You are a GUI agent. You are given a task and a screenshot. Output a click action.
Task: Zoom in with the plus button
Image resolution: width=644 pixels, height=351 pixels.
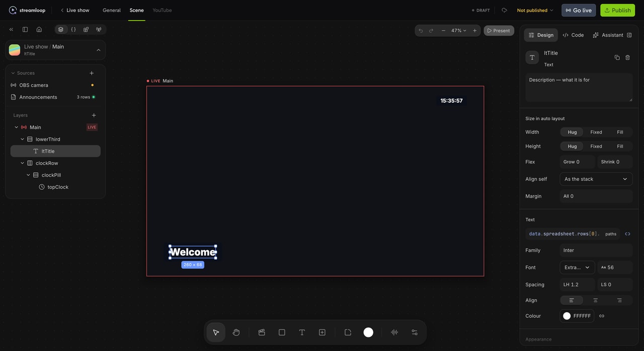[x=474, y=31]
